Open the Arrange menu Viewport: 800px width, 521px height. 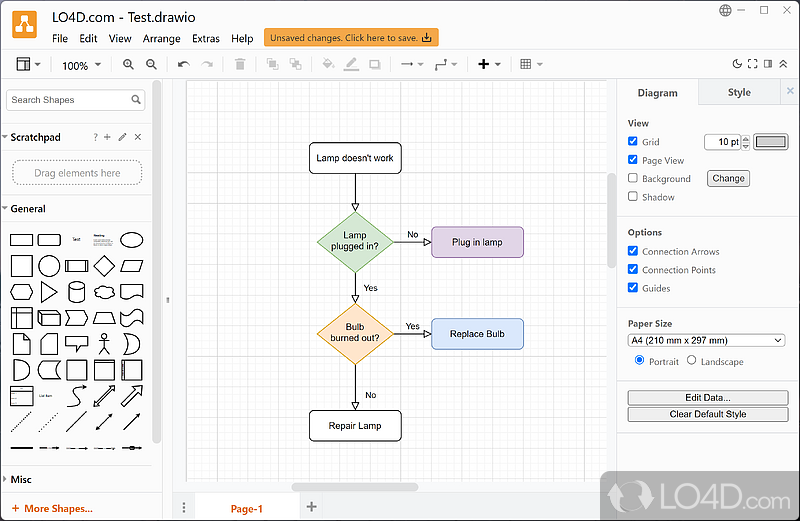click(x=161, y=38)
